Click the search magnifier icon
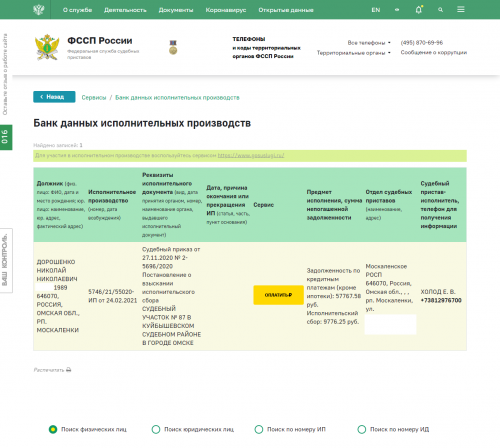 tap(440, 10)
